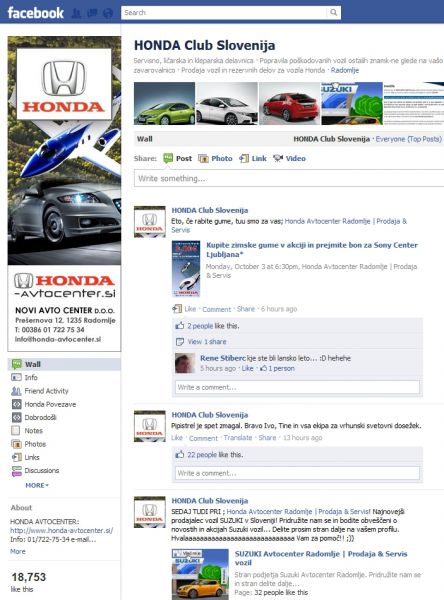The image size is (444, 600).
Task: View the 18,753 like this count
Action: click(28, 577)
